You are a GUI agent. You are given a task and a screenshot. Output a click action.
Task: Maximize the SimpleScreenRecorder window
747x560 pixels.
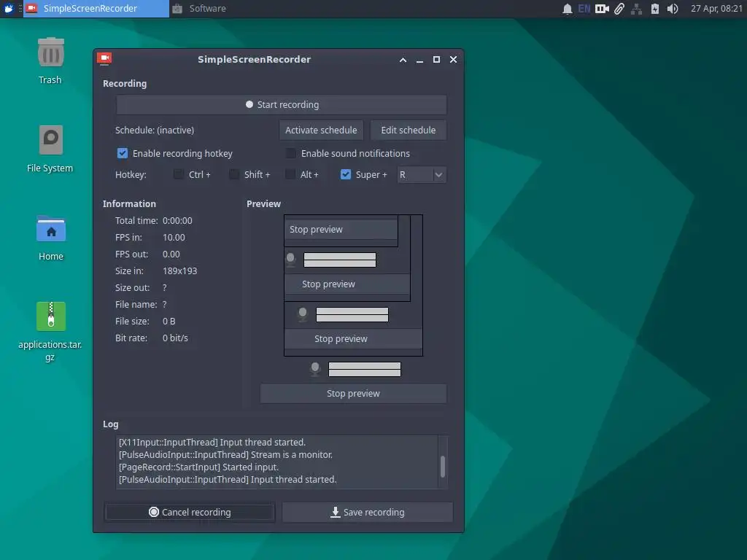point(436,60)
